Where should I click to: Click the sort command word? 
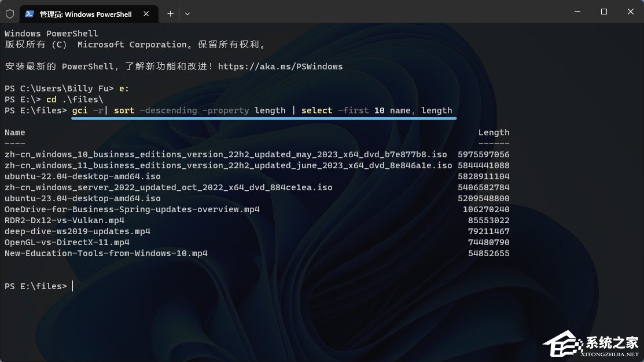click(124, 110)
